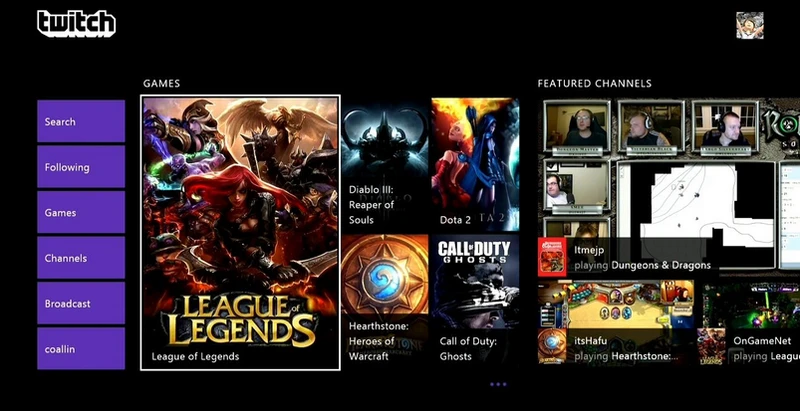Open Hearthstone: Heroes of Warcraft tile
Screen dimensions: 800x411
coord(385,299)
